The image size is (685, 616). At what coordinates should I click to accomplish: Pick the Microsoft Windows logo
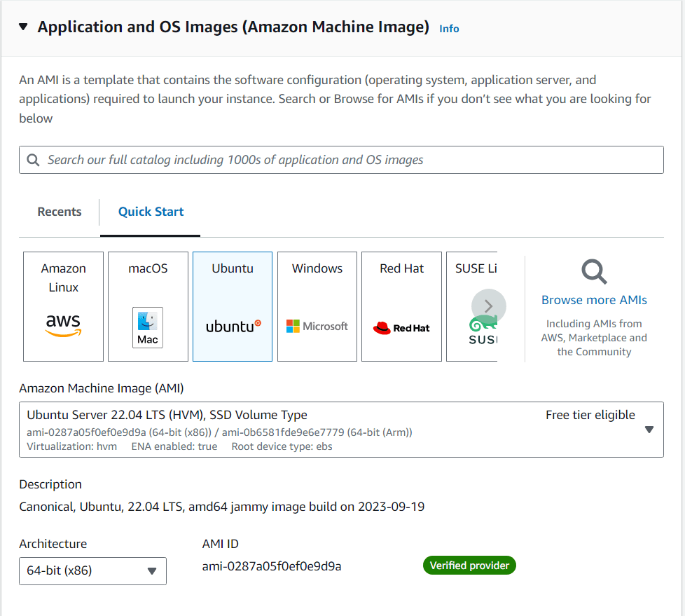pyautogui.click(x=317, y=326)
